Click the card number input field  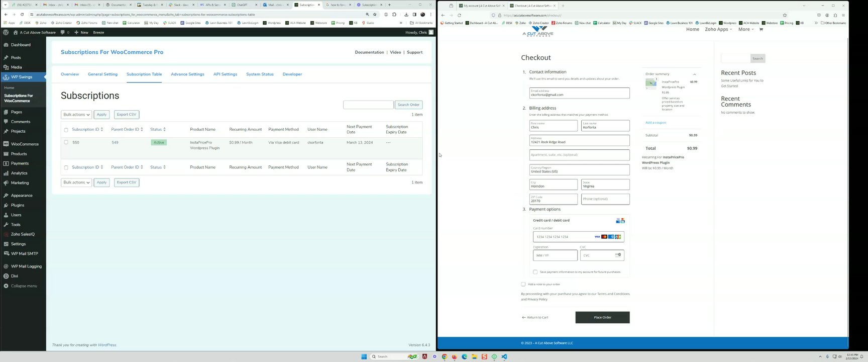tap(579, 237)
